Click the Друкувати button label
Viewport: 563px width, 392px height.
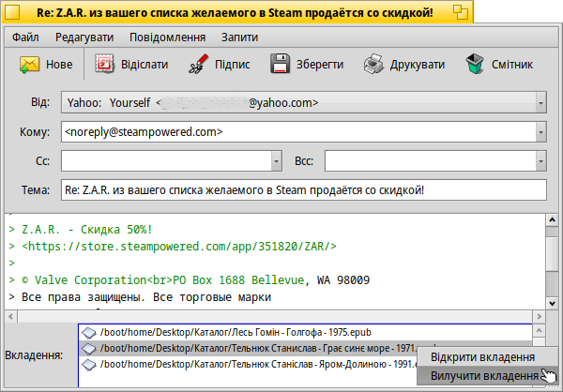418,65
